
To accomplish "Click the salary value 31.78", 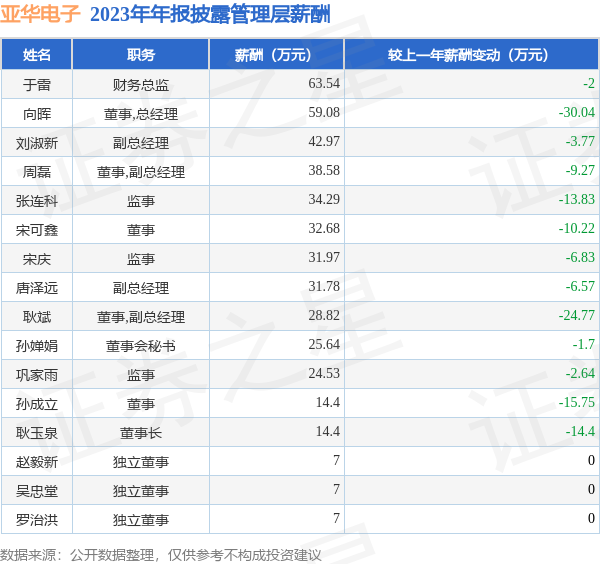I will (x=324, y=287).
